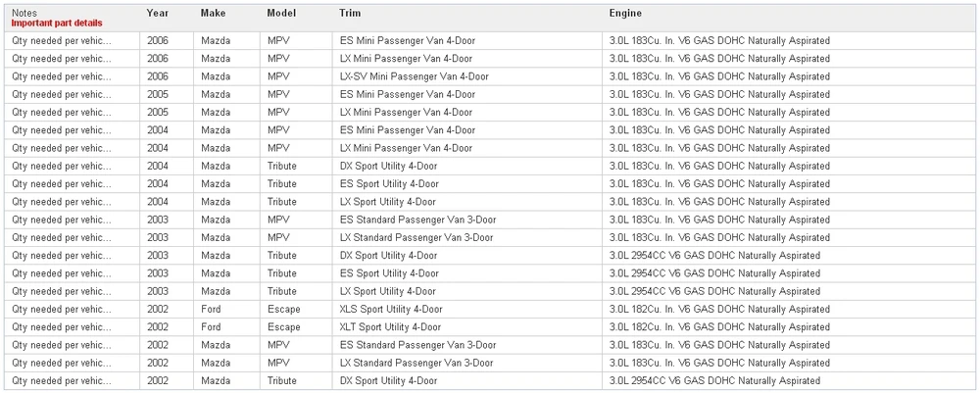This screenshot has height=393, width=980.
Task: Select the 2005 LX Mini Passenger Van row
Action: point(490,113)
